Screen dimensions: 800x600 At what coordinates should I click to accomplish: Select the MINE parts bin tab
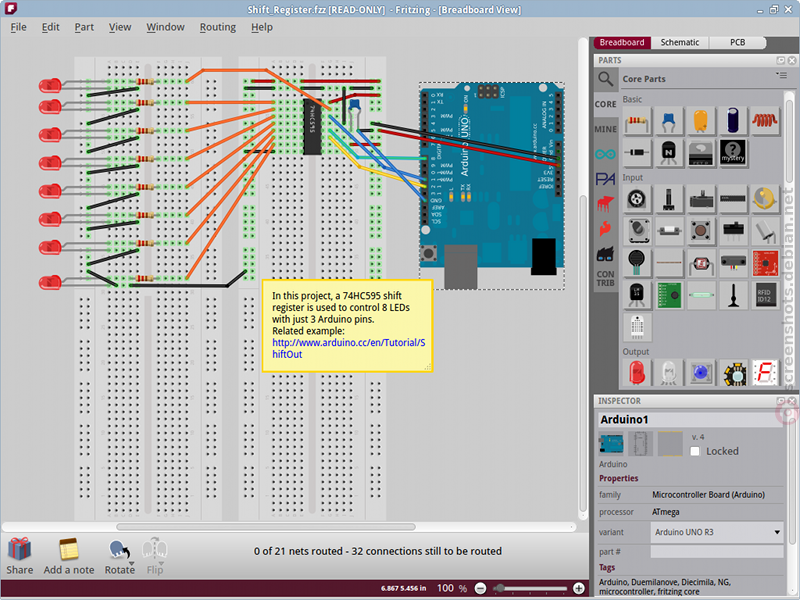(x=605, y=129)
